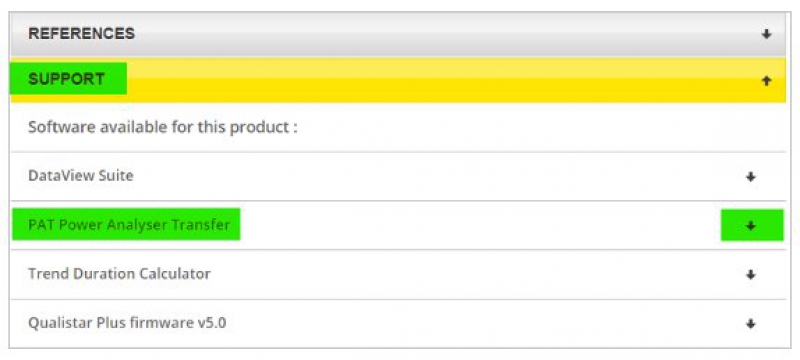The height and width of the screenshot is (360, 800).
Task: Select the green-highlighted SUPPORT label
Action: [x=68, y=79]
